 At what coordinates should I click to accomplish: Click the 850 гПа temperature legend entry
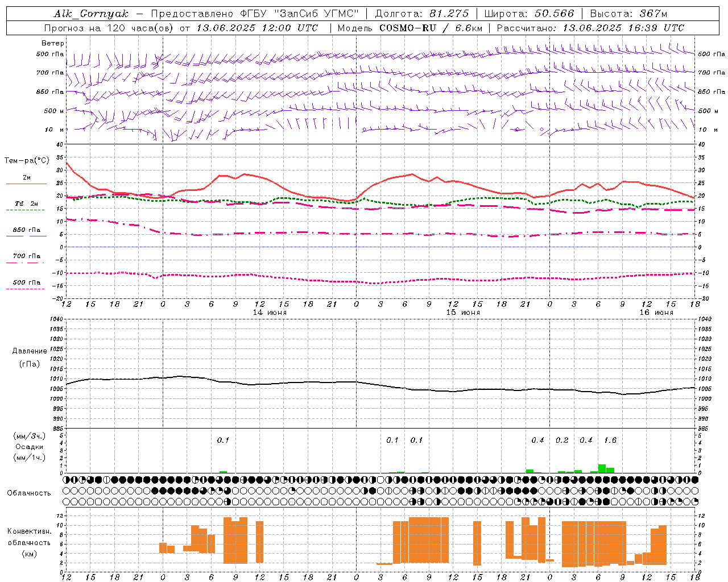pyautogui.click(x=27, y=230)
